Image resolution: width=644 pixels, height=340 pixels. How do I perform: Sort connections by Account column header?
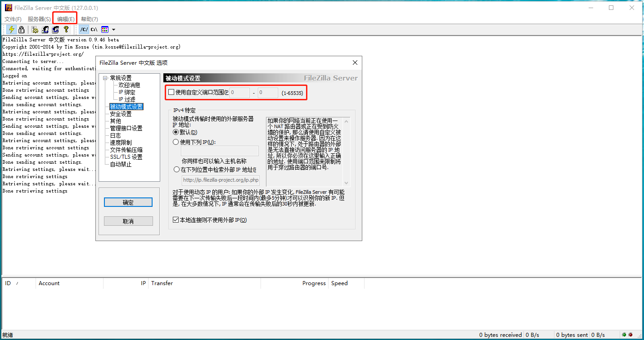[69, 283]
